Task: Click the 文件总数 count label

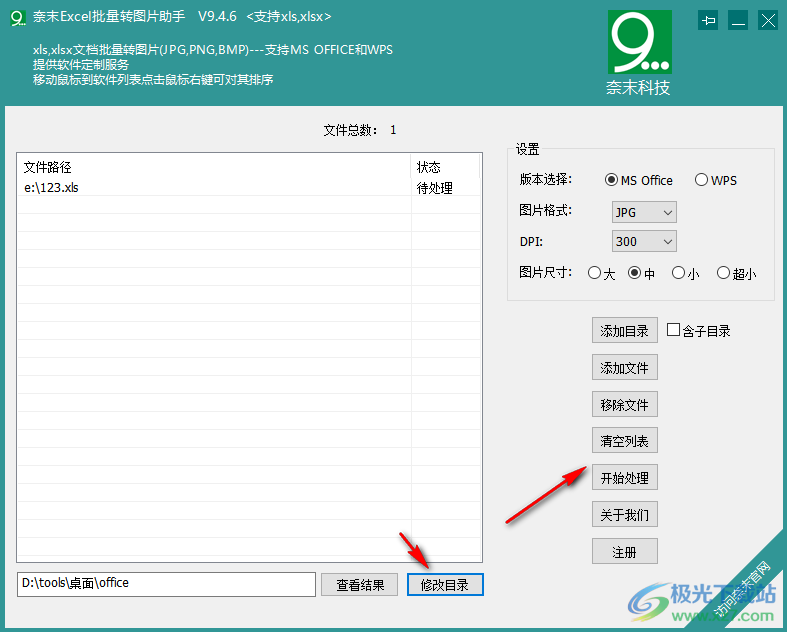Action: tap(360, 131)
